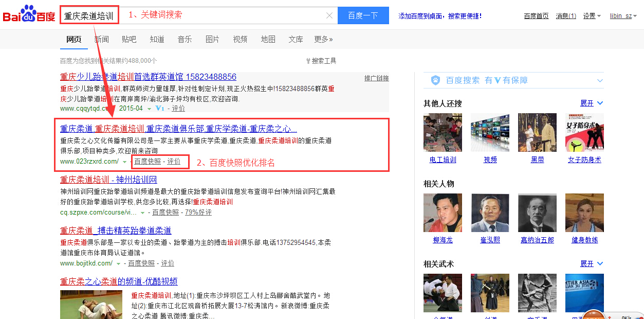
Task: Click the 百度搜索 shield paw icon
Action: (x=435, y=80)
